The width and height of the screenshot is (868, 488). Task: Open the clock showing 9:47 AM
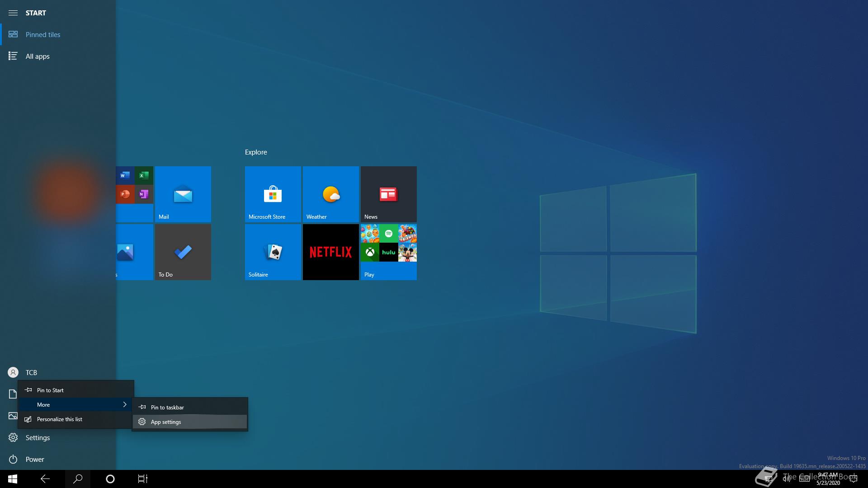coord(828,479)
